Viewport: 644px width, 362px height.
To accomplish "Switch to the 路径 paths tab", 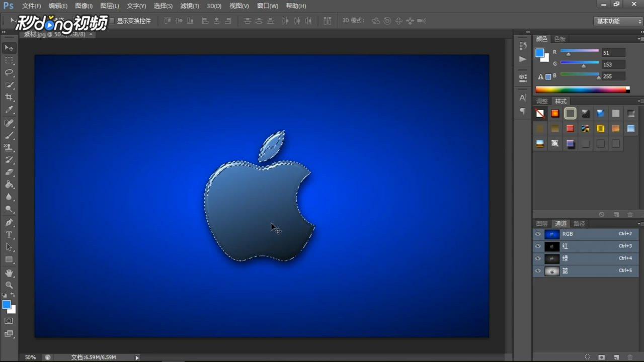I will tap(580, 224).
